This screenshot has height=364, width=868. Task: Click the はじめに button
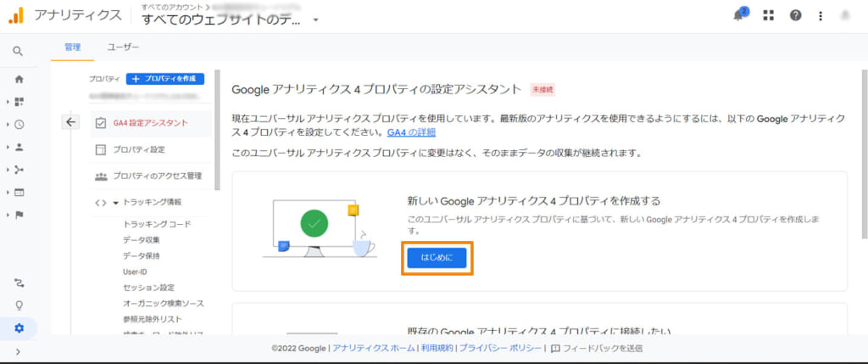[x=437, y=258]
